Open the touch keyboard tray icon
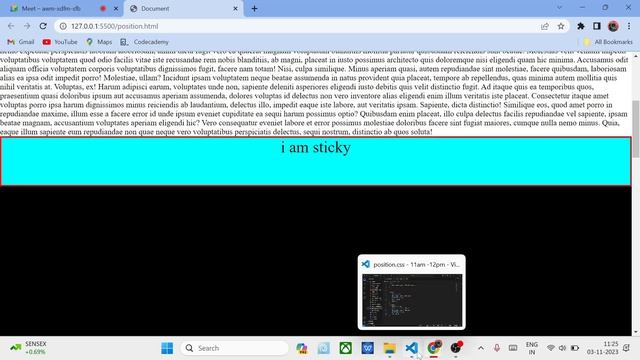 (x=513, y=348)
